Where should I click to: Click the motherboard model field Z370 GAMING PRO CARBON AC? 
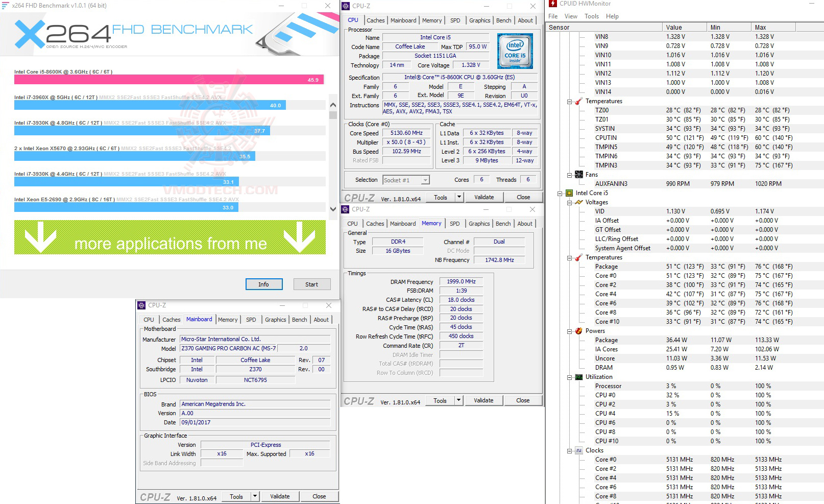229,348
